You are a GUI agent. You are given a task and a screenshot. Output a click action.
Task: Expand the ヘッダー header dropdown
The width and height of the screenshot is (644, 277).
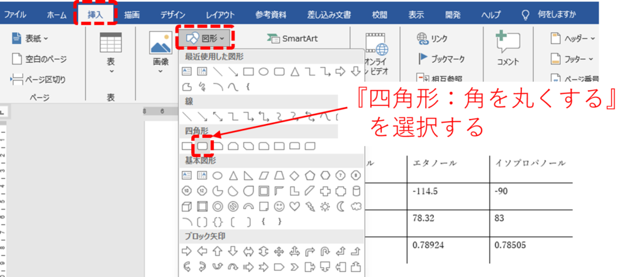[x=572, y=38]
